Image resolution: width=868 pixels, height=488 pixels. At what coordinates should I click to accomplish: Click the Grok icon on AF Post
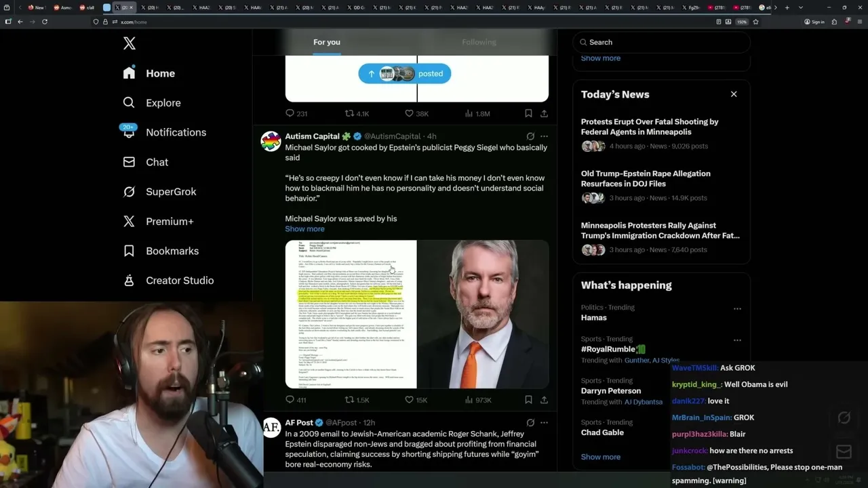[x=530, y=422]
